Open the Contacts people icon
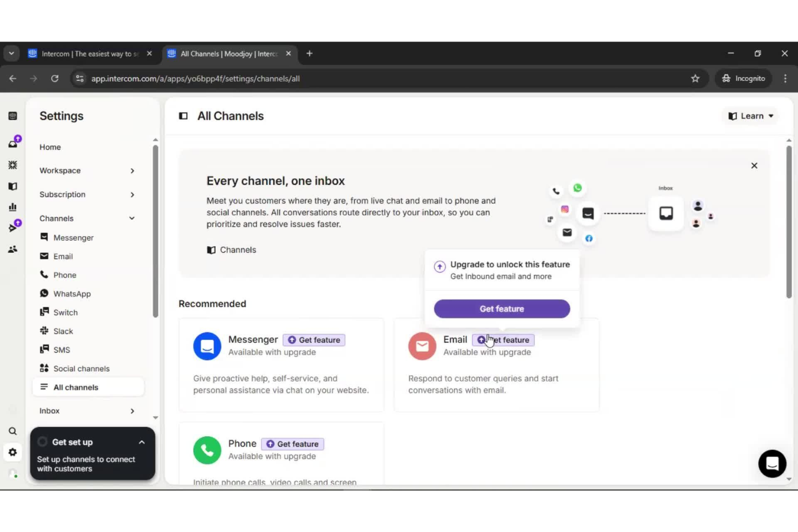 click(x=13, y=249)
